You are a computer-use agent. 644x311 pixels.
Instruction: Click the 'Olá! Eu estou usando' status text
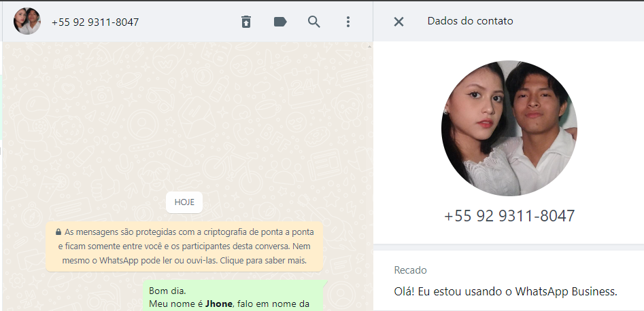pyautogui.click(x=505, y=292)
